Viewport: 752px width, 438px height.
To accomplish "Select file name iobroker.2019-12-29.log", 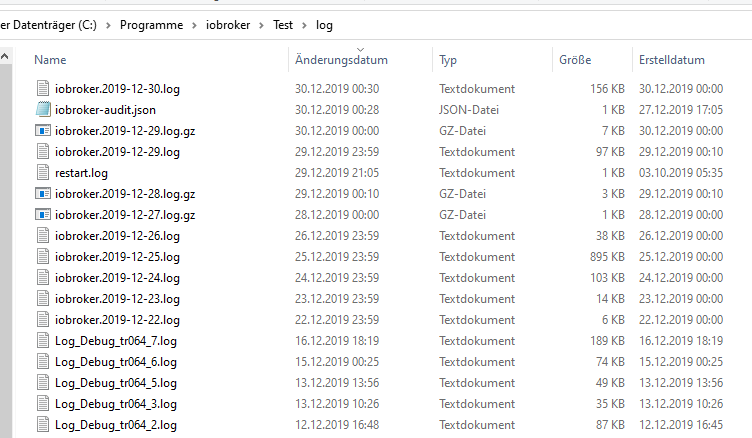I will click(x=118, y=152).
